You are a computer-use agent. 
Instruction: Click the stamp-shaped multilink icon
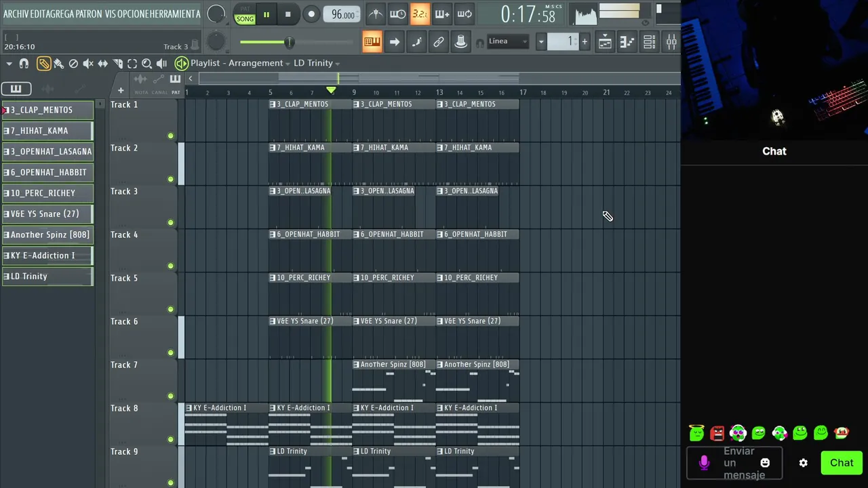point(461,42)
